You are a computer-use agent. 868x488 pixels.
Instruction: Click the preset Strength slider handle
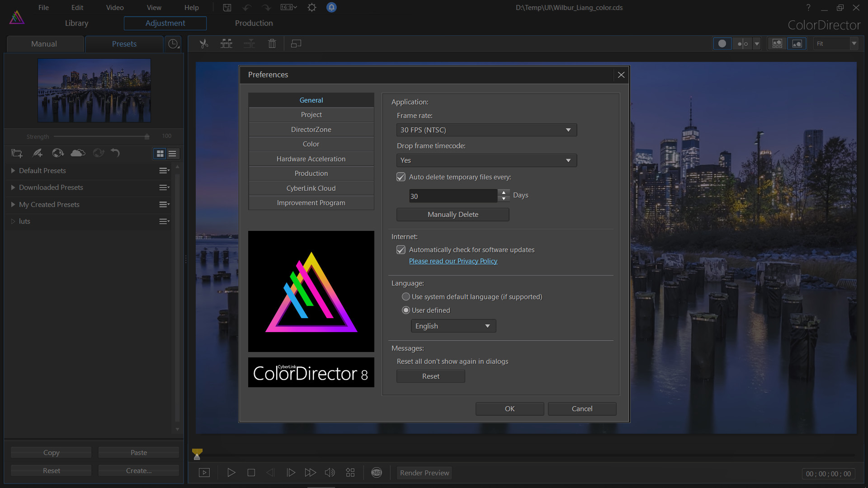click(147, 136)
